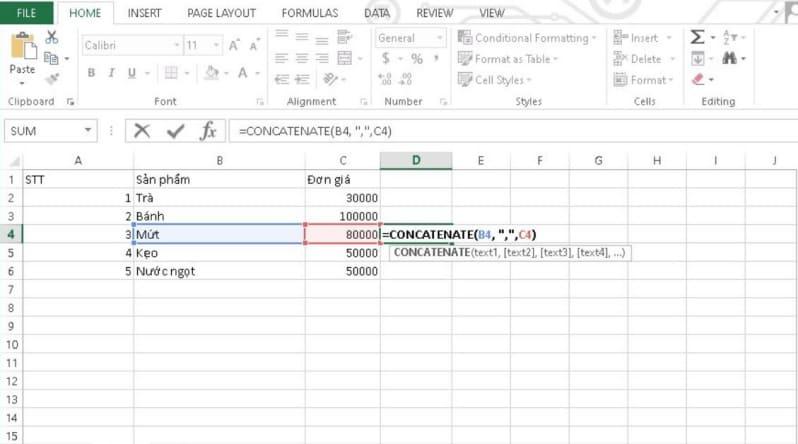798x444 pixels.
Task: Click the Find & Select binoculars
Action: [x=729, y=59]
